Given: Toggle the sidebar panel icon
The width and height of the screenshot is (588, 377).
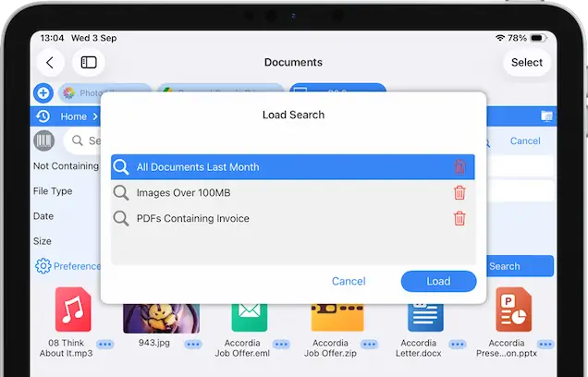Looking at the screenshot, I should (89, 63).
